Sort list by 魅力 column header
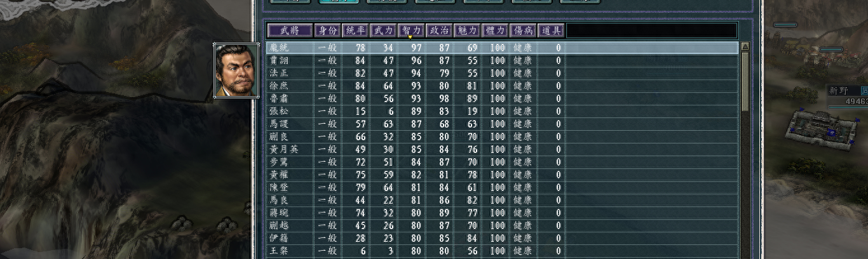 coord(467,30)
